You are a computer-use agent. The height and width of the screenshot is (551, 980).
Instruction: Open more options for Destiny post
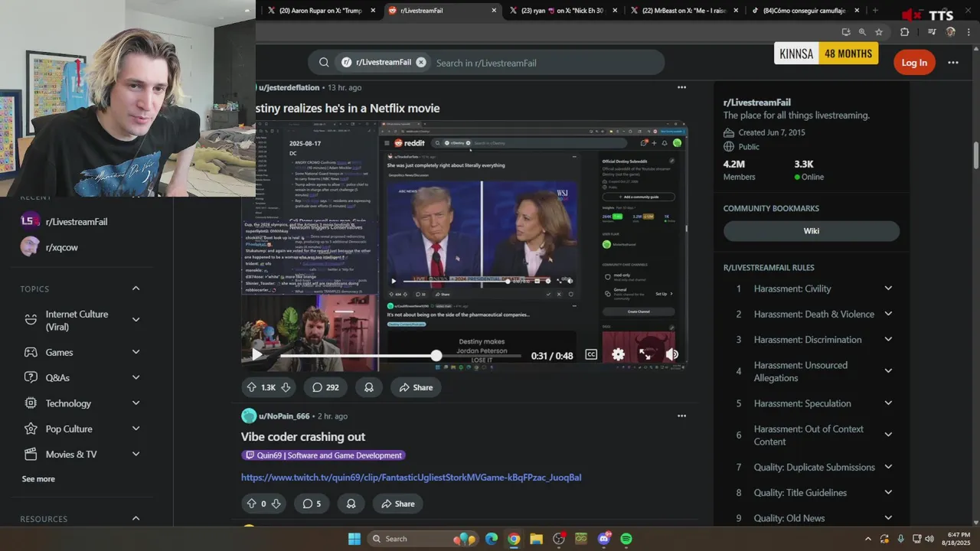point(681,87)
